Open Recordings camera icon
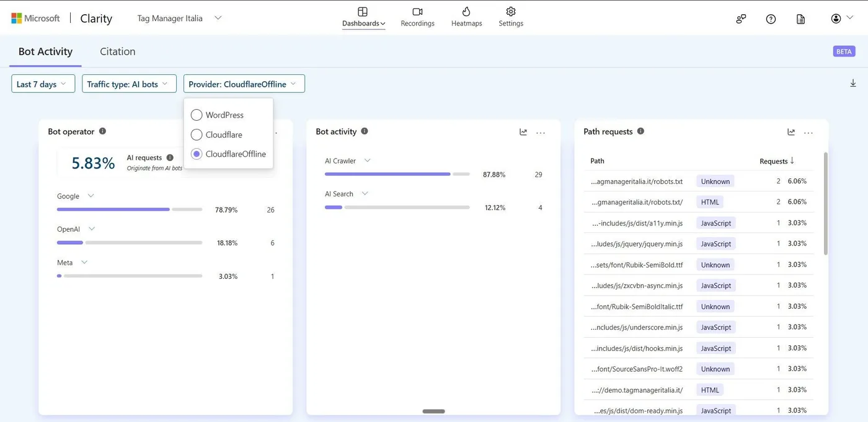The image size is (868, 422). pyautogui.click(x=417, y=12)
